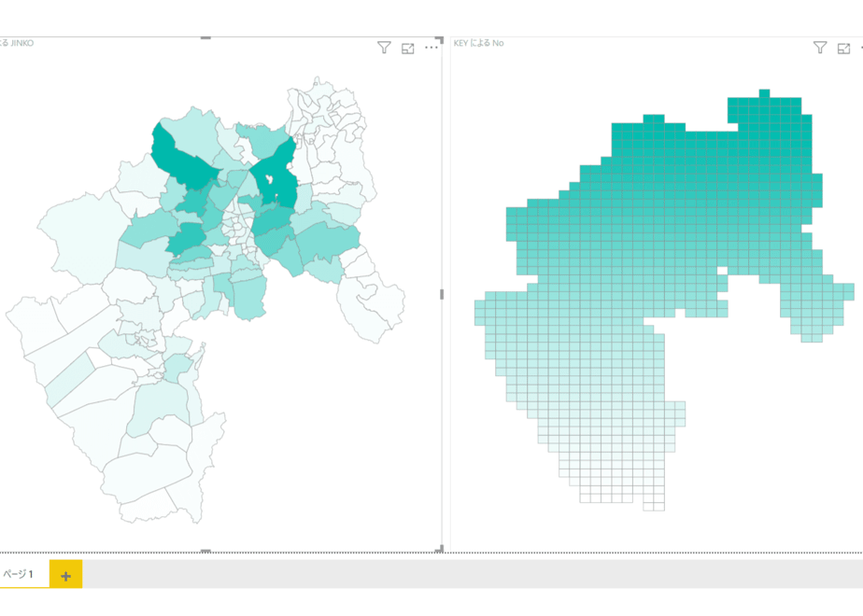Select the KEY による No title text
This screenshot has width=863, height=616.
pos(478,43)
